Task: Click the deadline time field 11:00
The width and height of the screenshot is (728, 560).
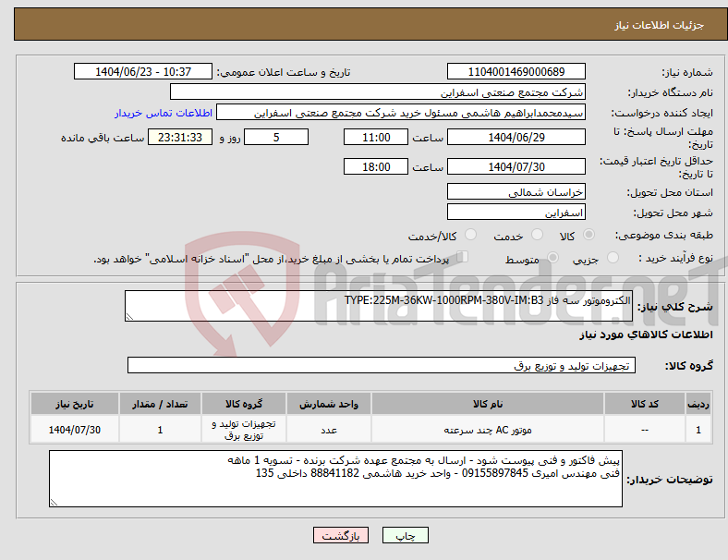Action: [376, 137]
